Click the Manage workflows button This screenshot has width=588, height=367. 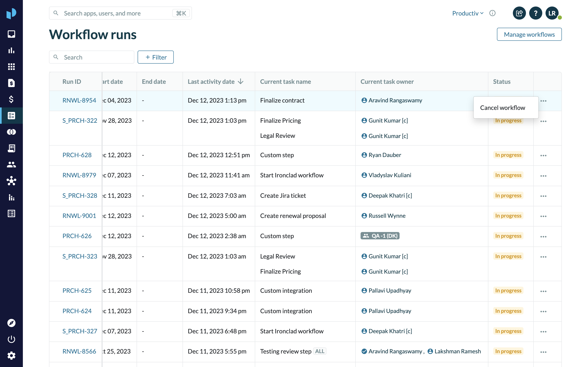click(529, 34)
